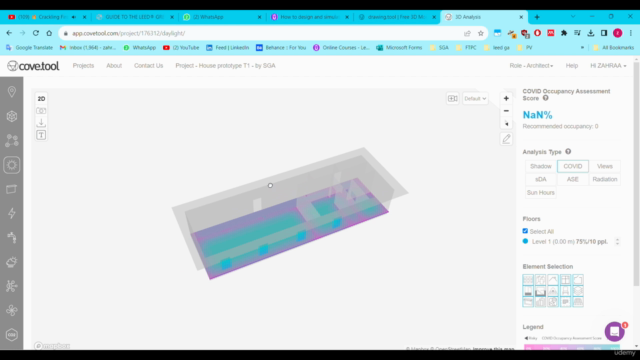Viewport: 640px width, 360px height.
Task: Switch the viewer to 2D mode
Action: (x=41, y=99)
